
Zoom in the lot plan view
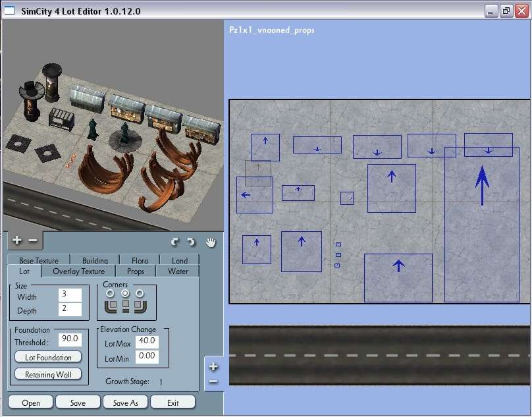213,366
